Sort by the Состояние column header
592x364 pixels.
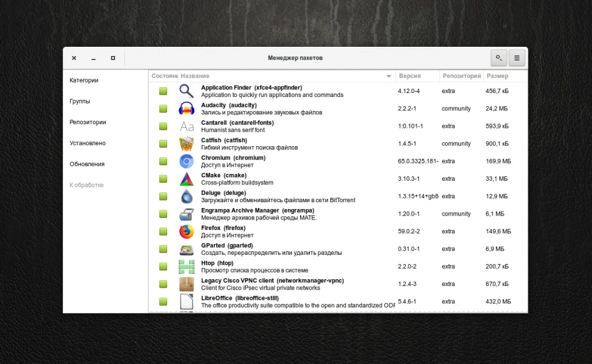[x=163, y=76]
